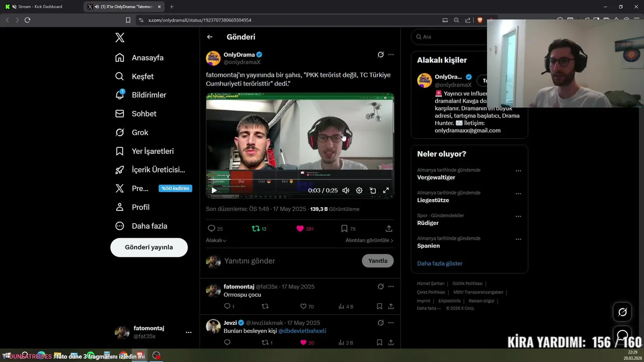This screenshot has height=362, width=644.
Task: Open Alıntıları görüntüle link
Action: point(369,240)
